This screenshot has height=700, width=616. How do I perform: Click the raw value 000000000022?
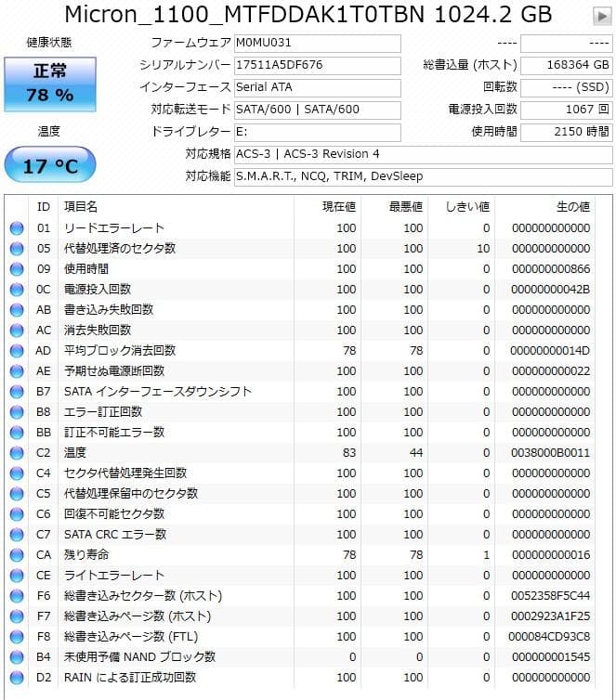pos(551,371)
